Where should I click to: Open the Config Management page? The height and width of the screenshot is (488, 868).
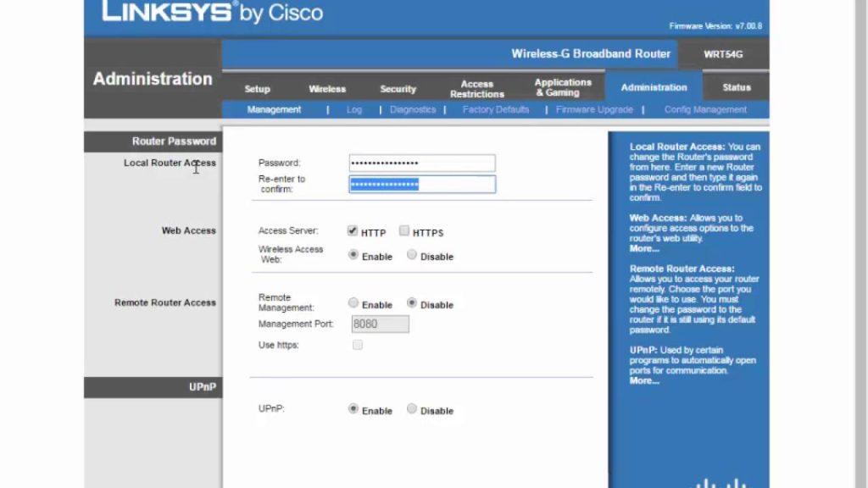pos(705,109)
